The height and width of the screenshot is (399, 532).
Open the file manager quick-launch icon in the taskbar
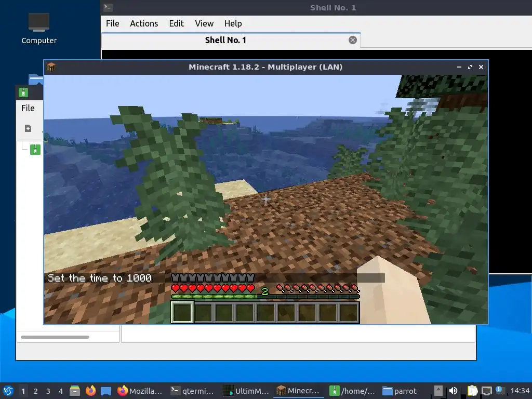[x=75, y=391]
